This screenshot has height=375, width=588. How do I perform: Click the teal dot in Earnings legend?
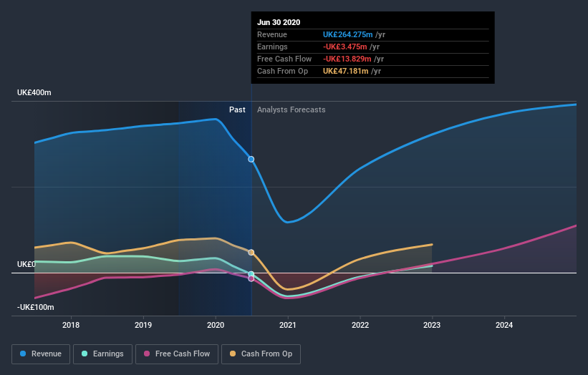(85, 354)
